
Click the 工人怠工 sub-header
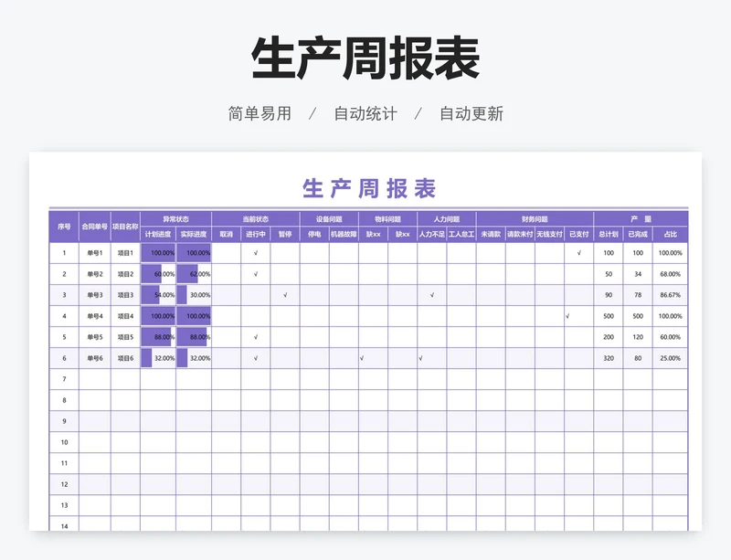(461, 234)
